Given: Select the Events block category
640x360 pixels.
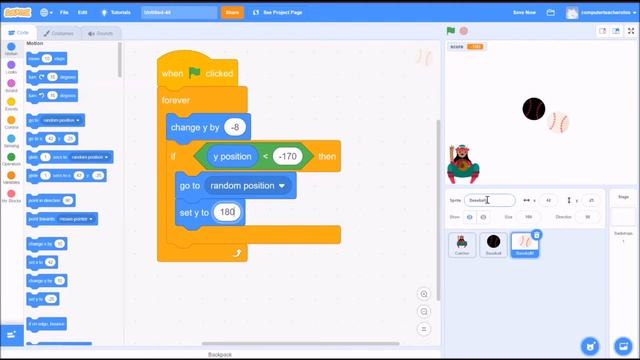Looking at the screenshot, I should (x=11, y=104).
